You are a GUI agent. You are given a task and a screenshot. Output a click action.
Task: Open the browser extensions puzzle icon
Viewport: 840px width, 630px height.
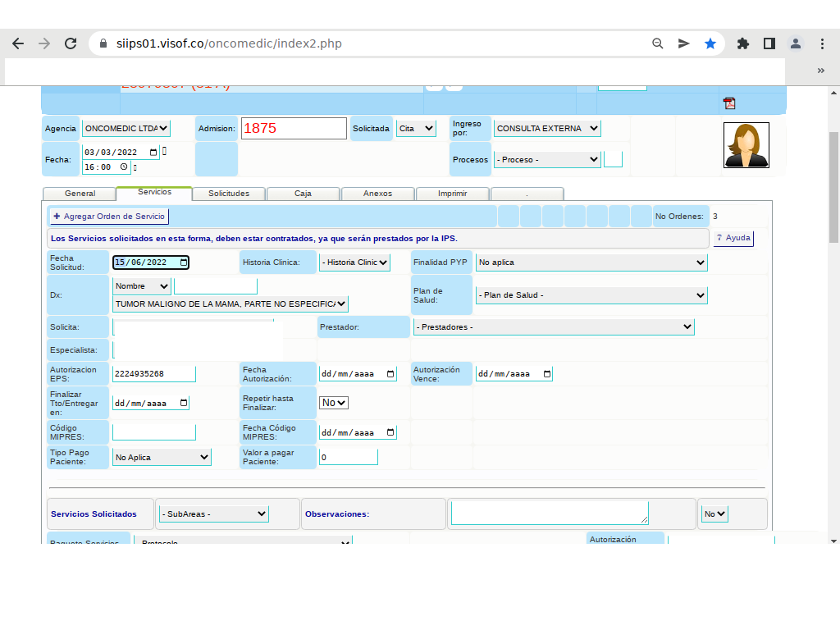coord(743,43)
